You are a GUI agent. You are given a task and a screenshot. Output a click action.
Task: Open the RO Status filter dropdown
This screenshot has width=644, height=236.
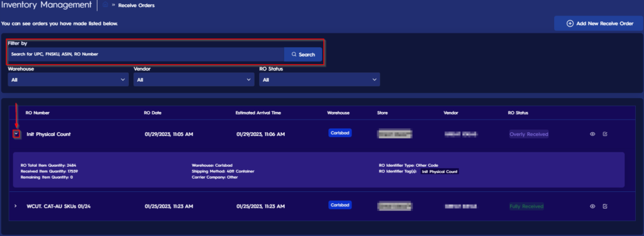click(x=319, y=80)
